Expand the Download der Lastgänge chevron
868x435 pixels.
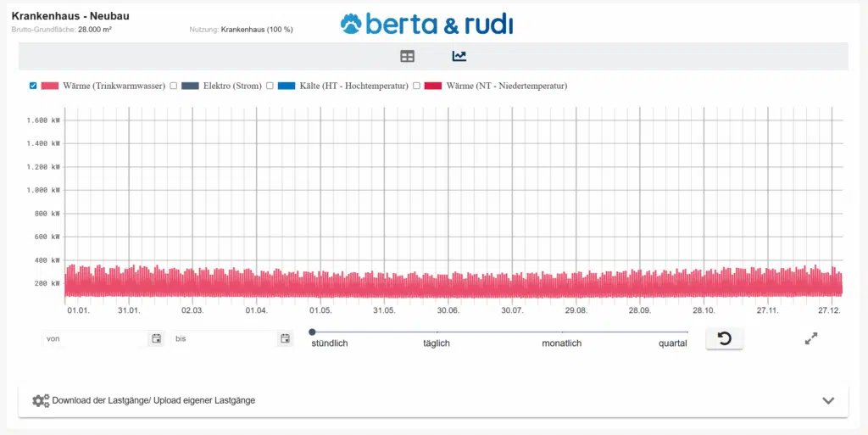tap(828, 400)
